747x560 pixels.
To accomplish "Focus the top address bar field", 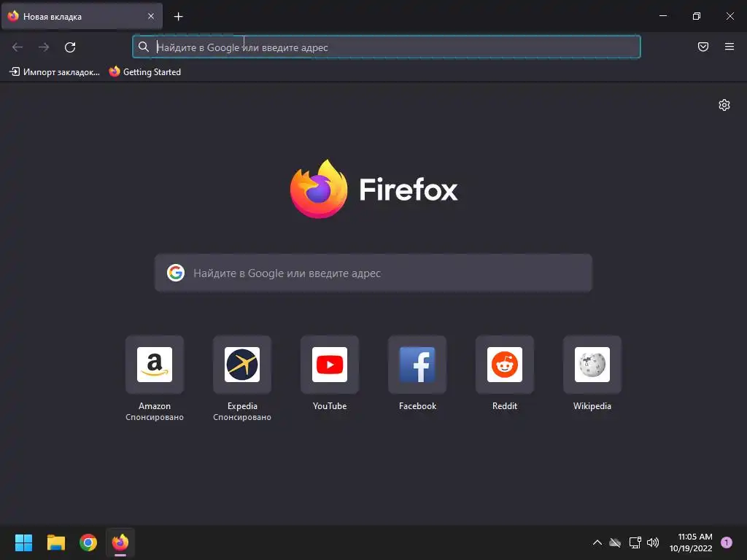I will coord(387,47).
